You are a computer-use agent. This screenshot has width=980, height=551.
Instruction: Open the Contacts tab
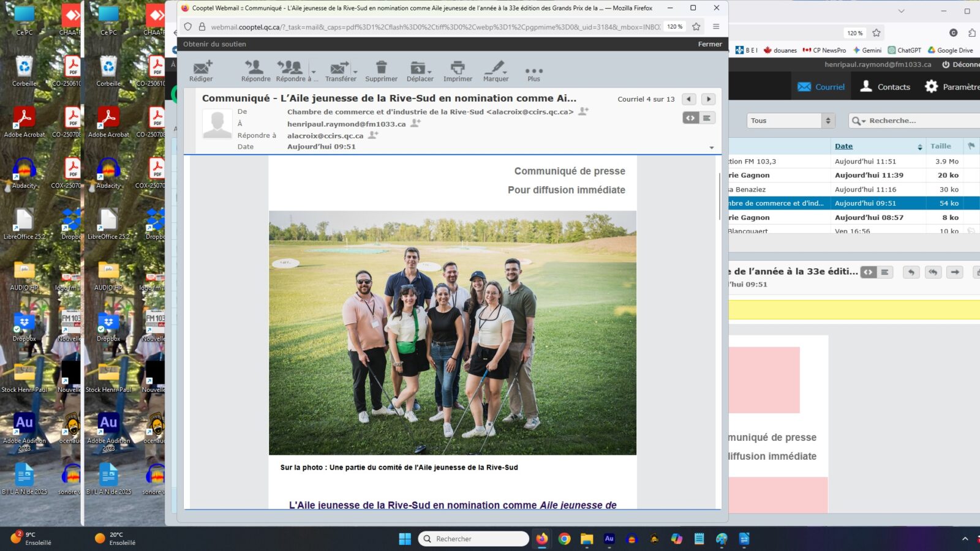885,87
